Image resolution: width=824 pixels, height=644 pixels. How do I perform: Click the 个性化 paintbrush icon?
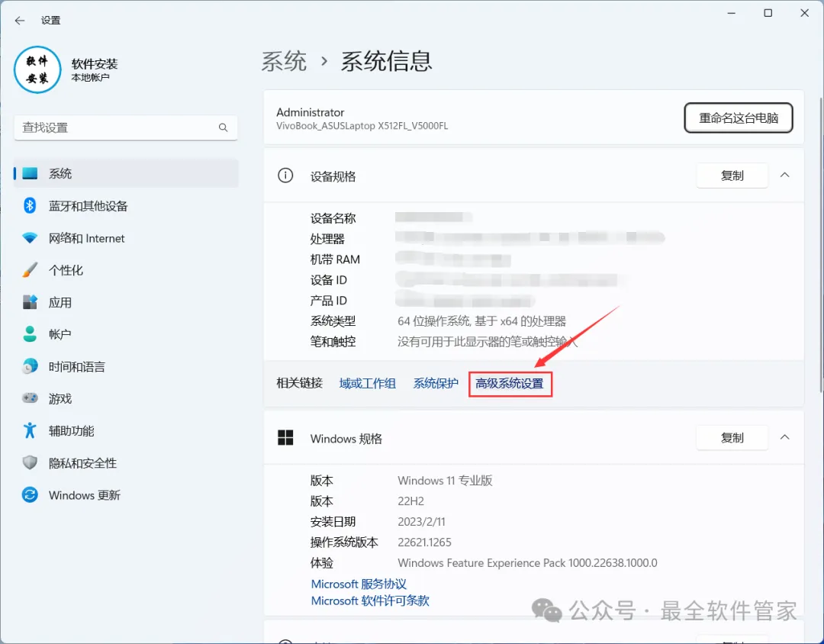[x=30, y=270]
